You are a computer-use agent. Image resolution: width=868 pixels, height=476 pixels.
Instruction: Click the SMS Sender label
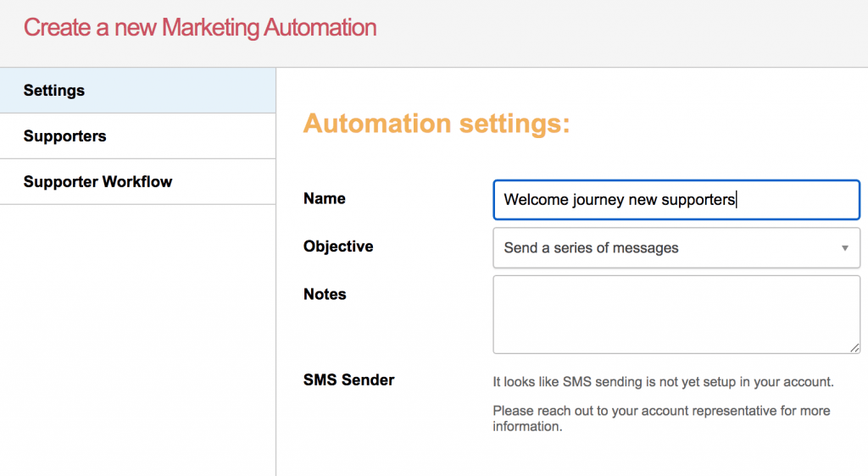pos(348,380)
